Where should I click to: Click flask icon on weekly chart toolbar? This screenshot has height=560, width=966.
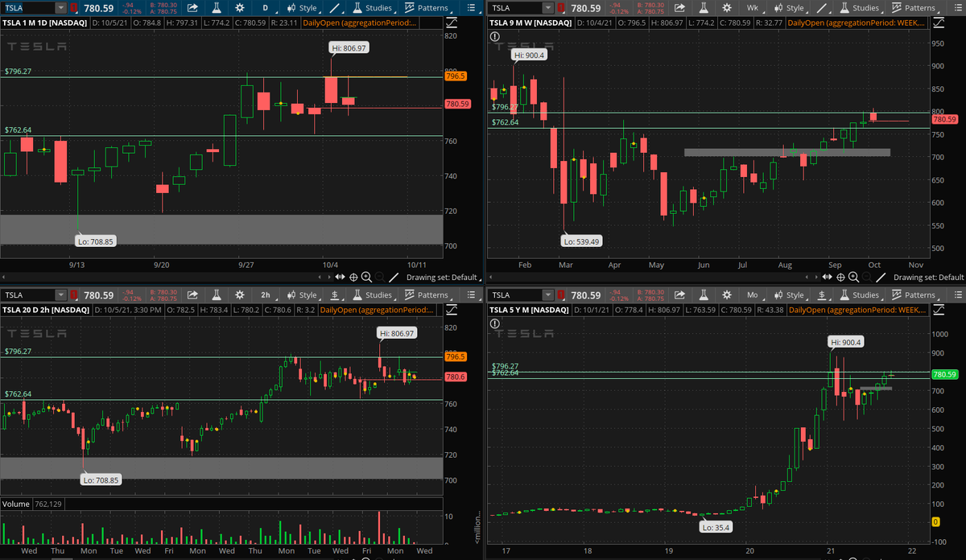tap(703, 7)
